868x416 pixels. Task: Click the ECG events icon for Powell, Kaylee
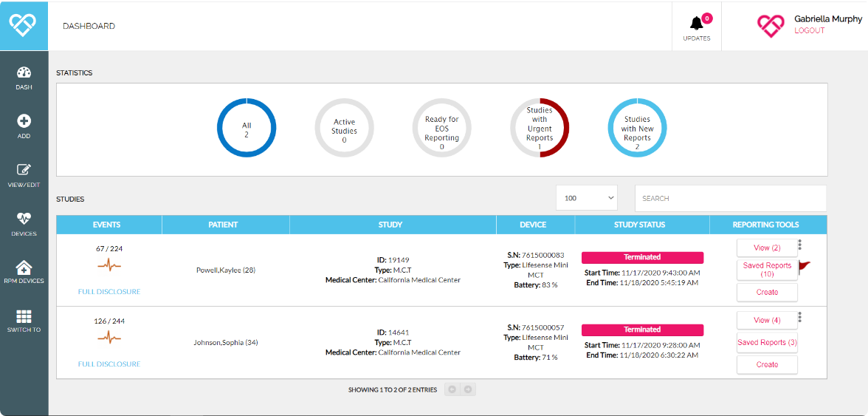[x=109, y=265]
